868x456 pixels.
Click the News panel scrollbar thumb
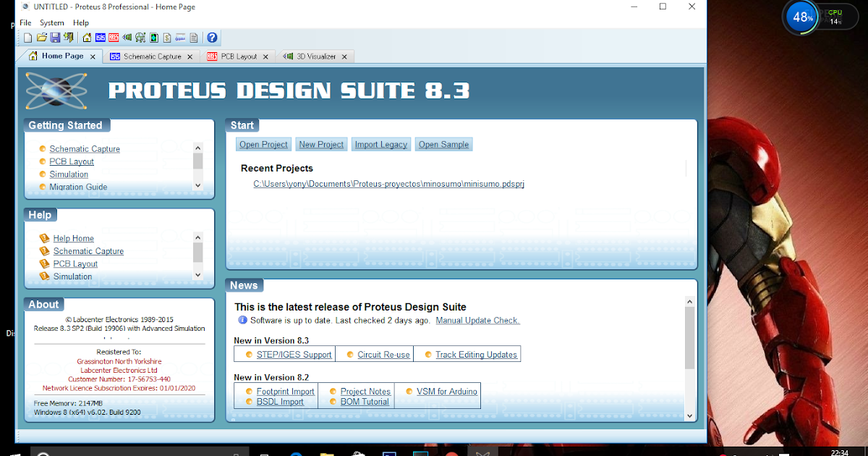[x=689, y=339]
